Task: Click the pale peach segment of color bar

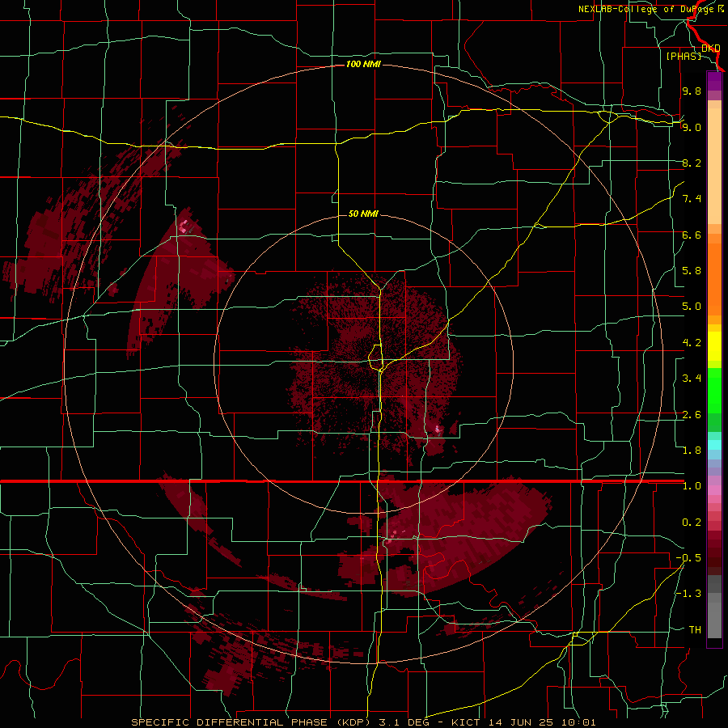Action: (x=714, y=166)
